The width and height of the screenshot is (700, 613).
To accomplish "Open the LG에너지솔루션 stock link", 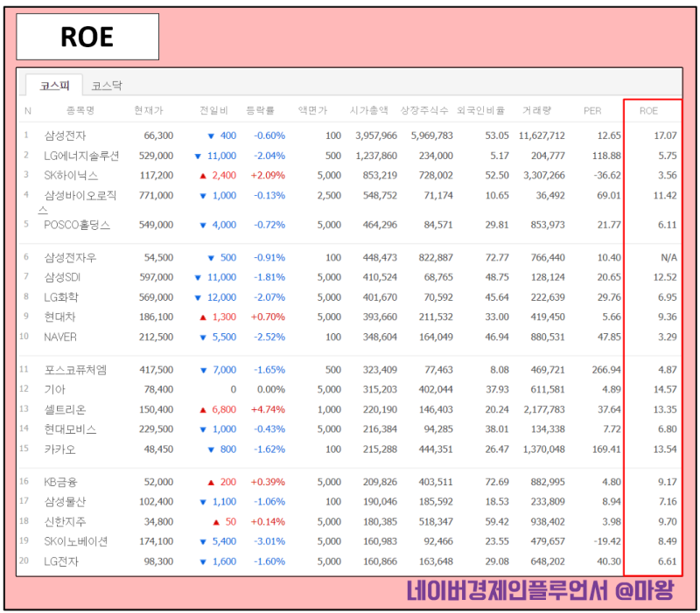I will 81,156.
